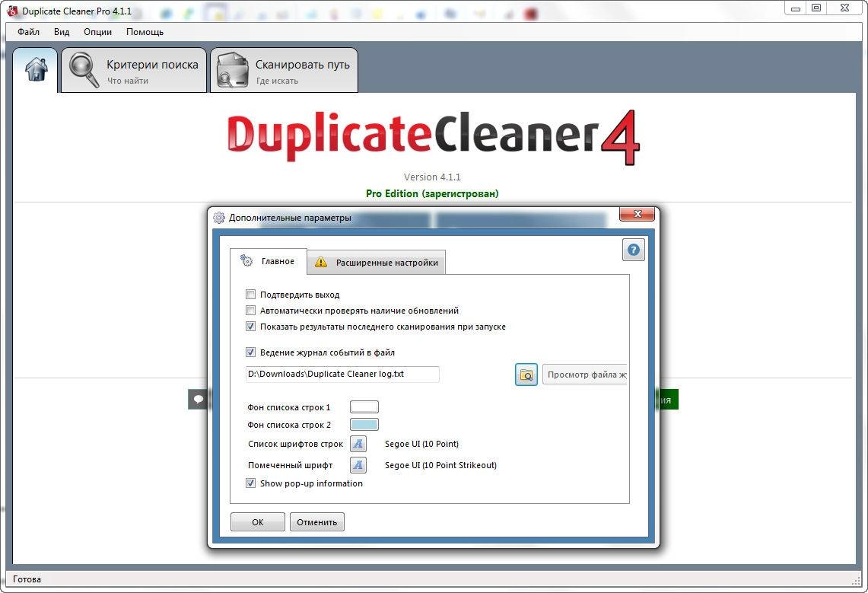Image resolution: width=868 pixels, height=593 pixels.
Task: Open the Вид menu
Action: (x=62, y=31)
